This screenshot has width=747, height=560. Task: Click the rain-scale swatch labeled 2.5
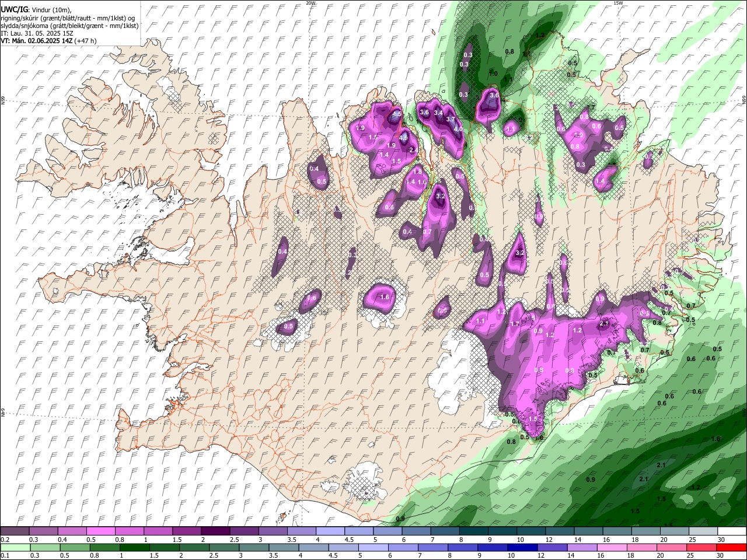224,548
